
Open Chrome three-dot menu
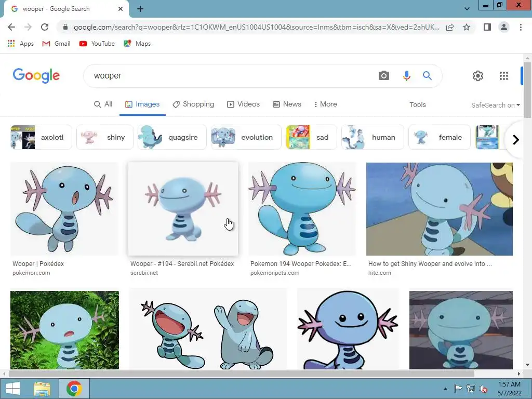[521, 27]
